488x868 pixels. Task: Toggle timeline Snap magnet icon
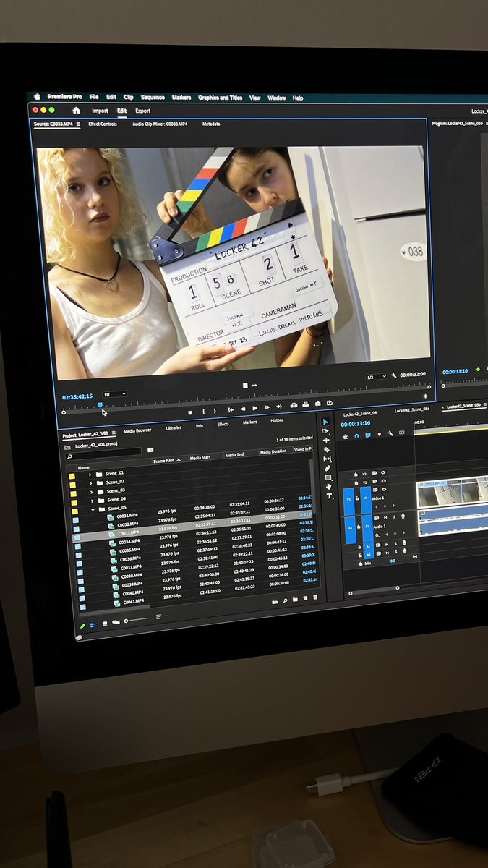click(x=356, y=436)
